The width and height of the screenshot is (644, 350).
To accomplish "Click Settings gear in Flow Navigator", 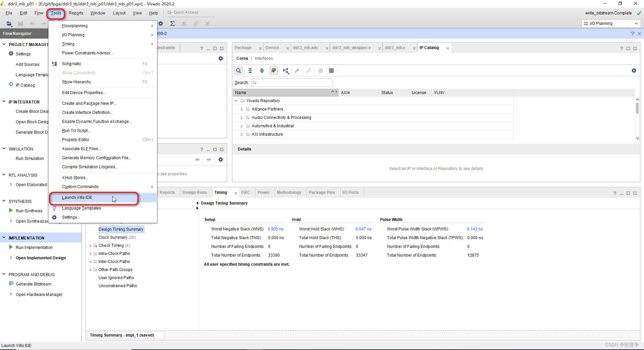I will [11, 54].
